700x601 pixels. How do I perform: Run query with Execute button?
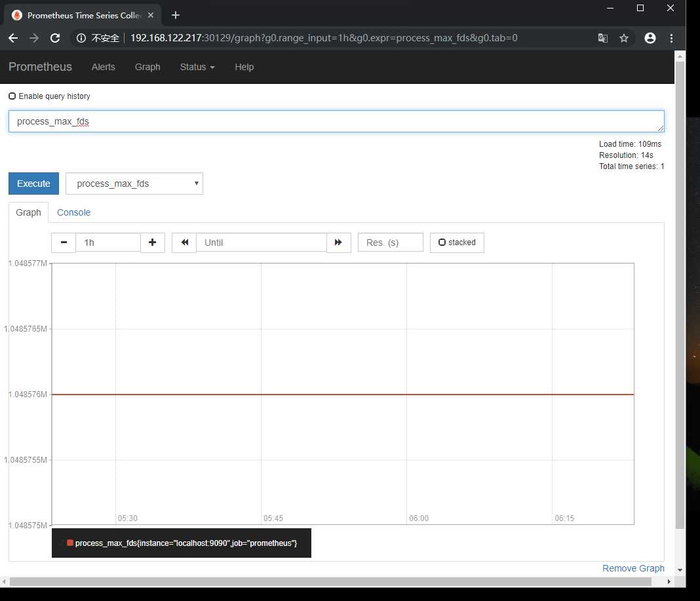tap(33, 184)
